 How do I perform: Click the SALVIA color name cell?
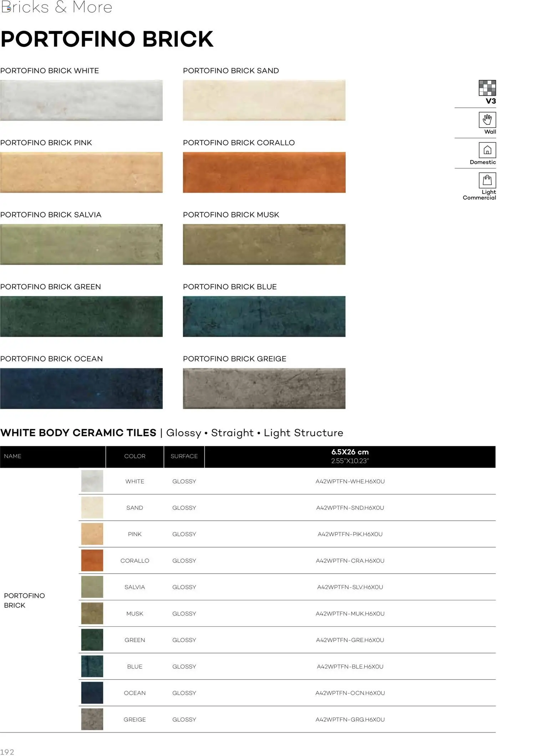135,587
